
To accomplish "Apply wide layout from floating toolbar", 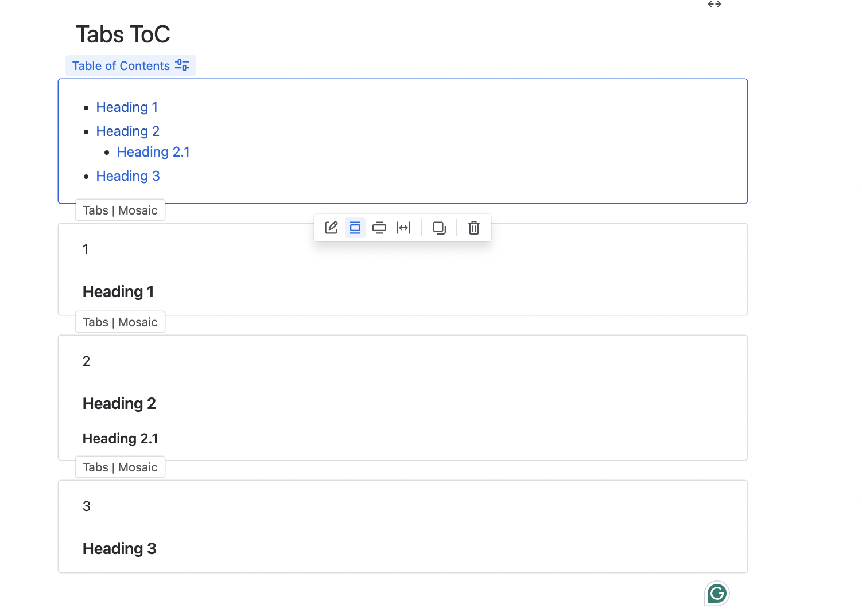I will click(x=380, y=228).
